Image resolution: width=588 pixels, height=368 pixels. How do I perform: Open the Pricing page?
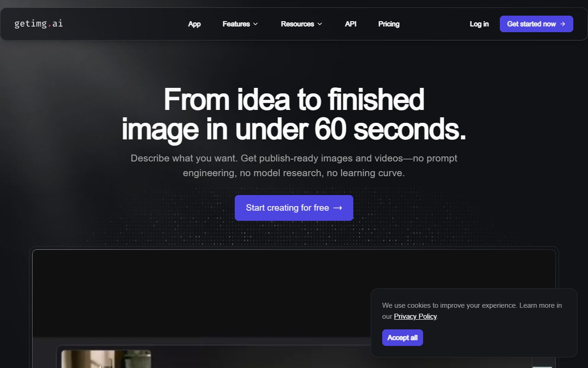click(389, 24)
